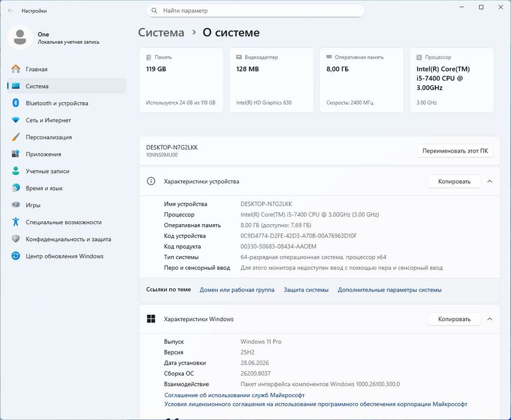Image resolution: width=511 pixels, height=420 pixels.
Task: Click the Система monitor icon
Action: [x=16, y=86]
